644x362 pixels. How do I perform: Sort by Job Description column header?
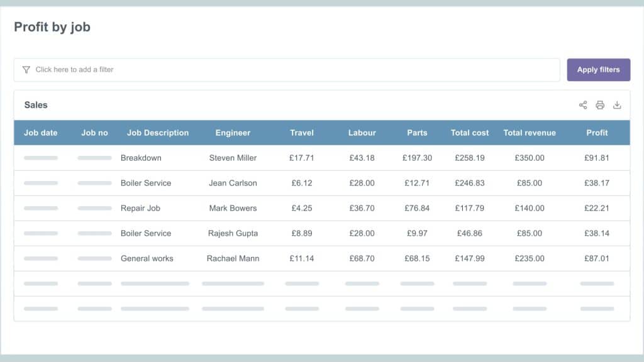(x=158, y=133)
